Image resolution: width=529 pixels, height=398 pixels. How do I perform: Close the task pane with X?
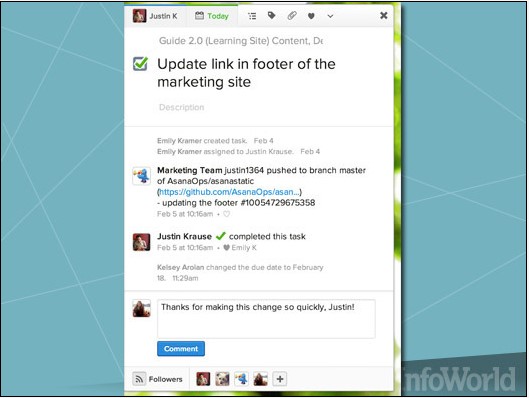tap(384, 16)
